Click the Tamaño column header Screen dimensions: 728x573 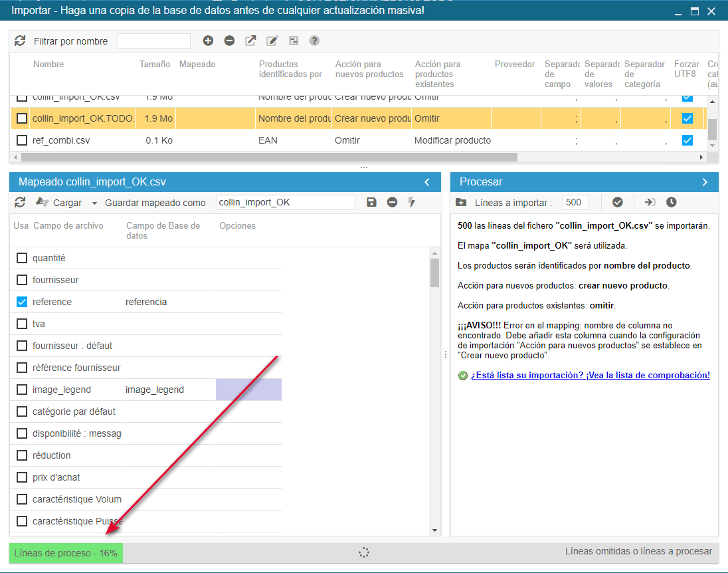[154, 64]
